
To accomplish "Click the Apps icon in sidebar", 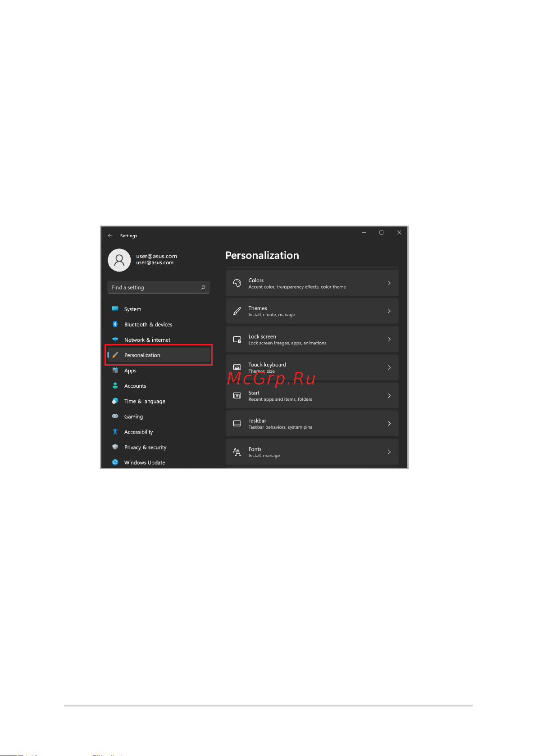I will tap(115, 370).
